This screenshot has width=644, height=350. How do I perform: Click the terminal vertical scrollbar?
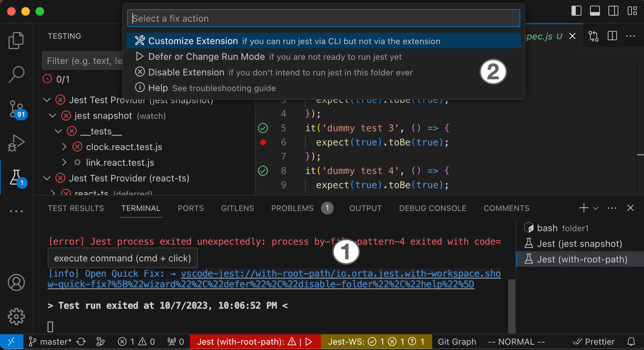click(512, 306)
